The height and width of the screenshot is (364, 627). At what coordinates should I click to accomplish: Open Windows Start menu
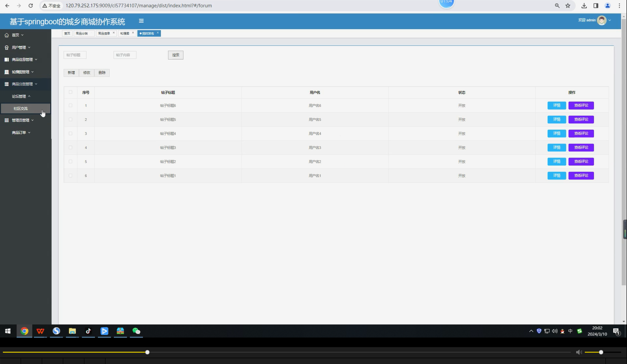(x=8, y=331)
